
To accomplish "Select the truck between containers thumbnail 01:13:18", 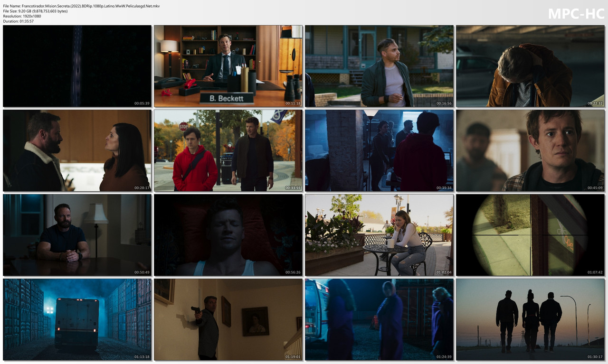I will 77,319.
